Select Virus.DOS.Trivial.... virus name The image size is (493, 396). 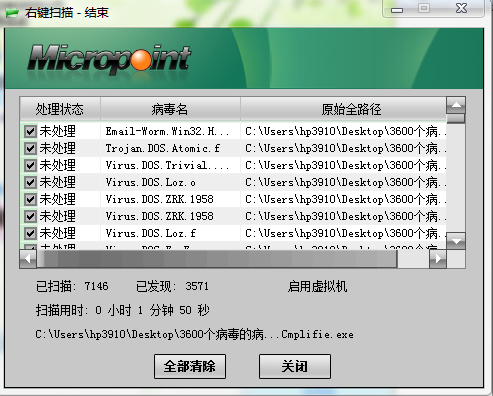point(167,165)
